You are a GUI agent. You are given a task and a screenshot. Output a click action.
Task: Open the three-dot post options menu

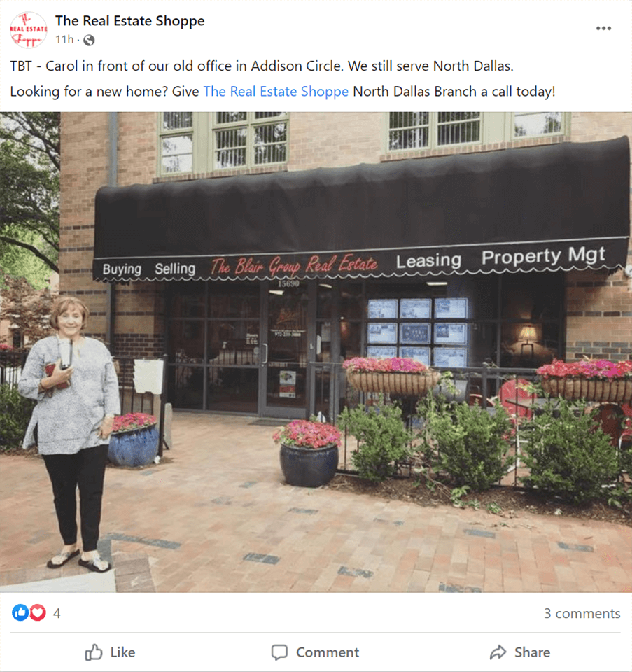pos(603,28)
